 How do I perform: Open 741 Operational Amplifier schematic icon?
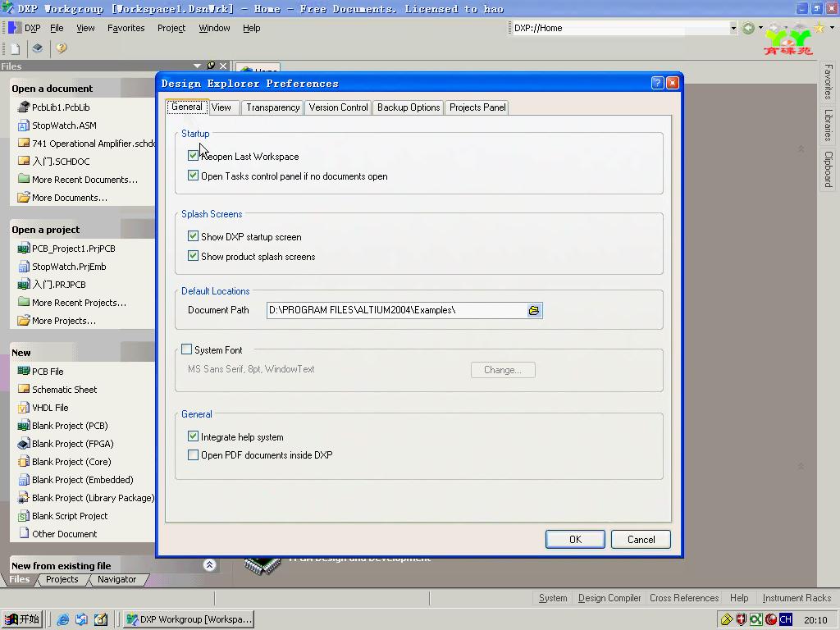pyautogui.click(x=23, y=143)
